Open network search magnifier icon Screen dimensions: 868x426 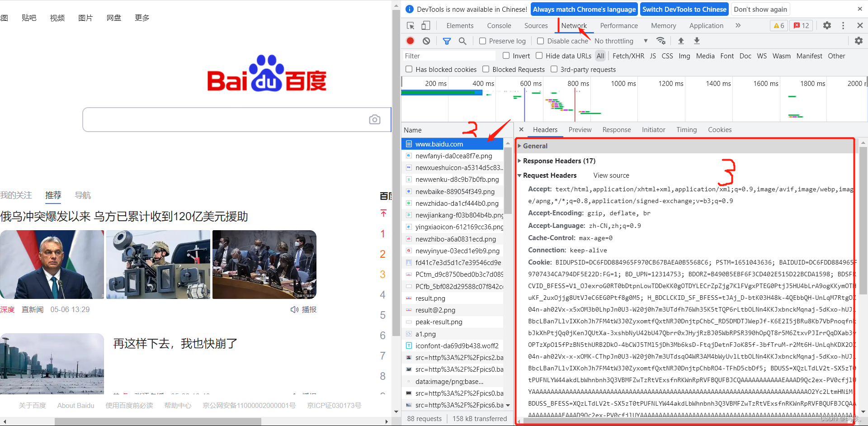point(462,41)
